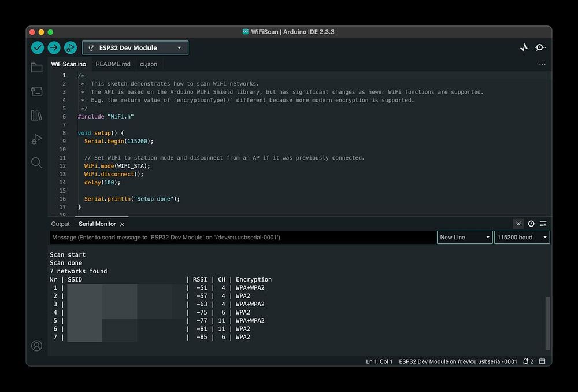Toggle timestamp display in Serial Monitor
The height and width of the screenshot is (392, 578).
click(531, 224)
